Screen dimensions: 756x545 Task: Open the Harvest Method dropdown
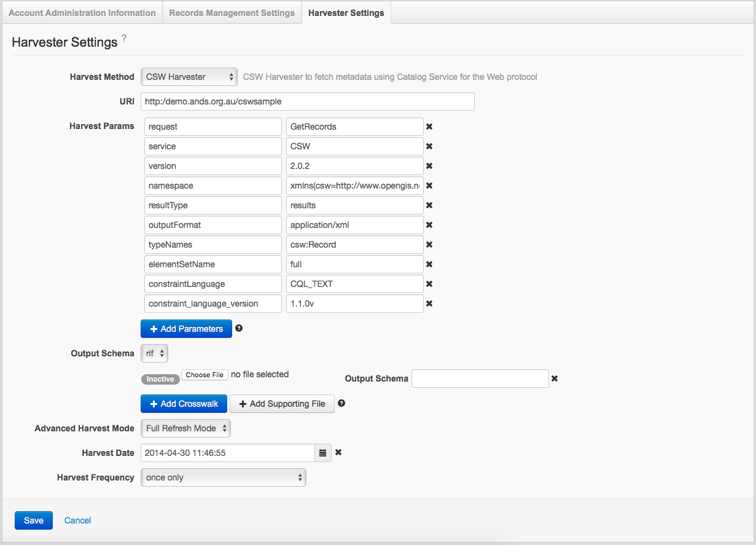[x=189, y=77]
